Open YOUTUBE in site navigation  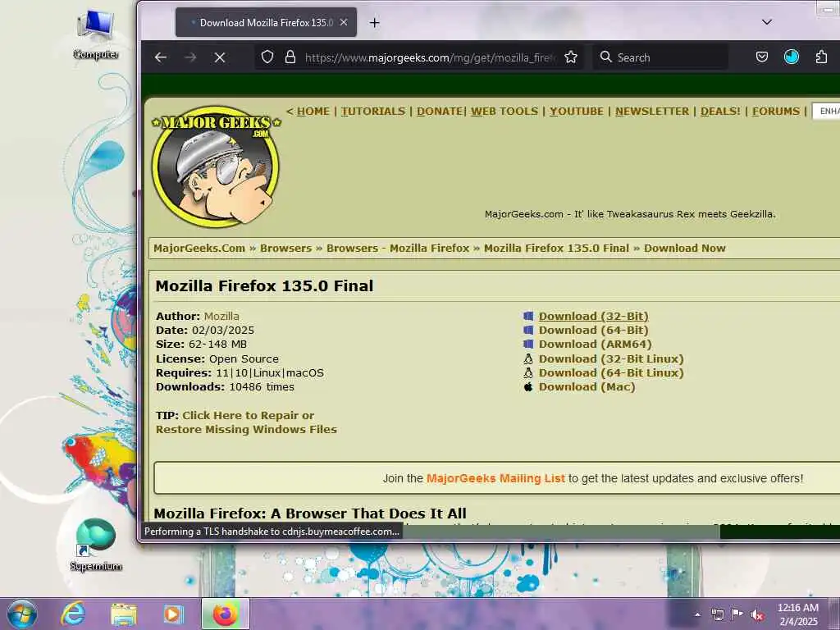coord(577,111)
